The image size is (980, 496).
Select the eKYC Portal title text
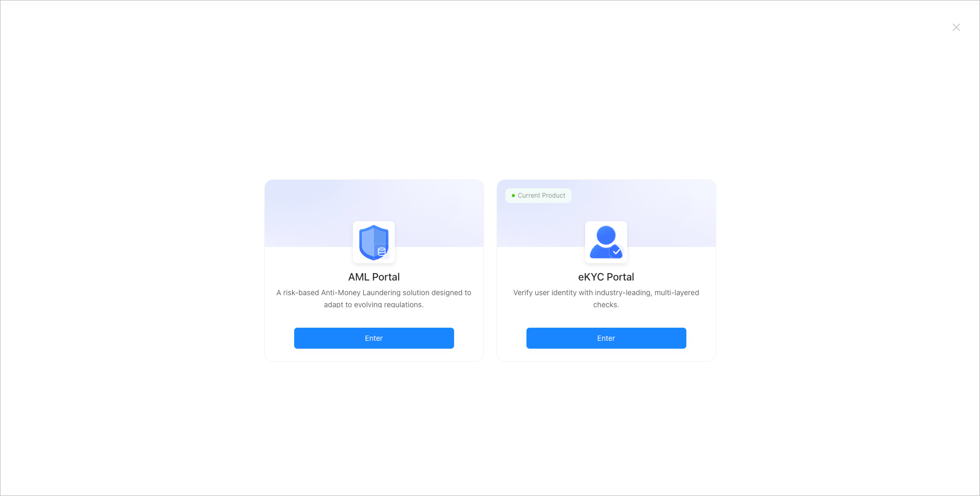tap(606, 277)
